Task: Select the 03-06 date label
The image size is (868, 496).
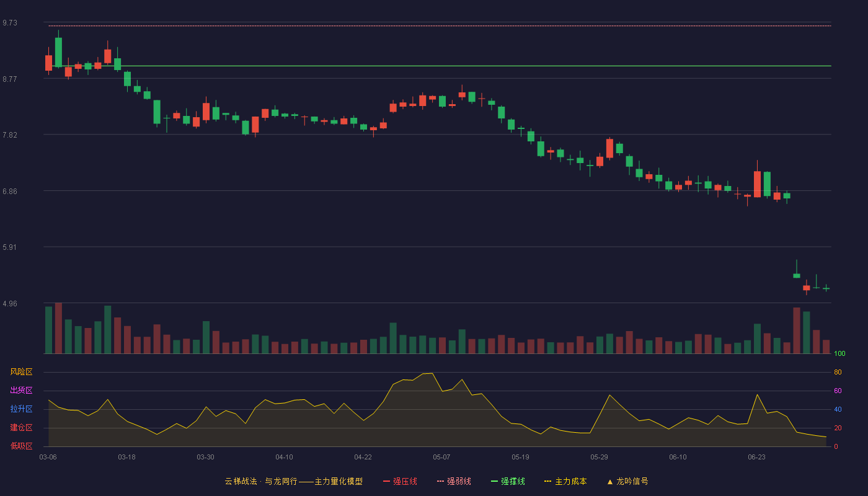Action: click(48, 457)
